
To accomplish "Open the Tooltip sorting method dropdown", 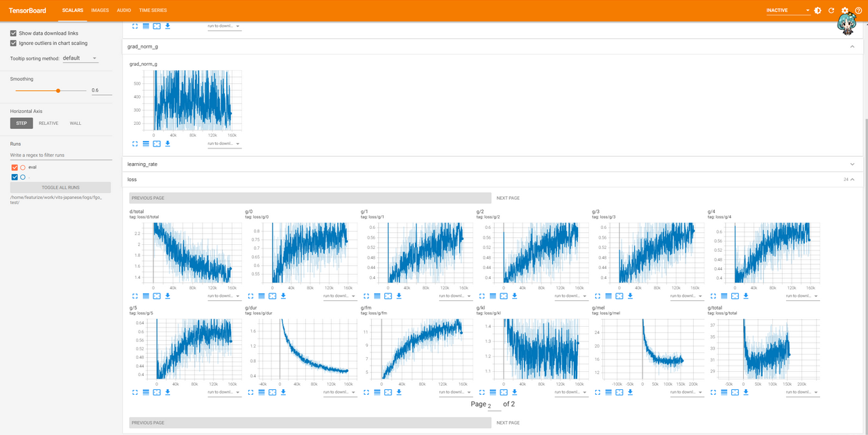I will coord(80,58).
